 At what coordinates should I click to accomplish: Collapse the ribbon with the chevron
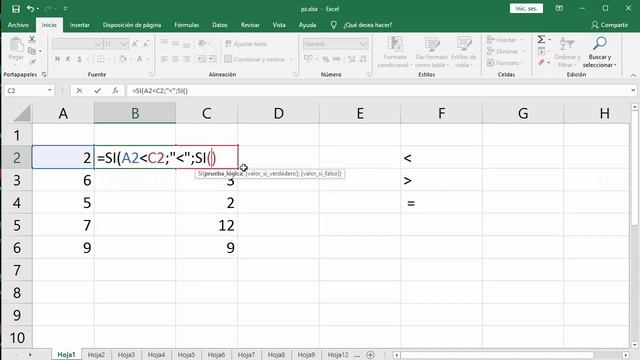coord(633,75)
